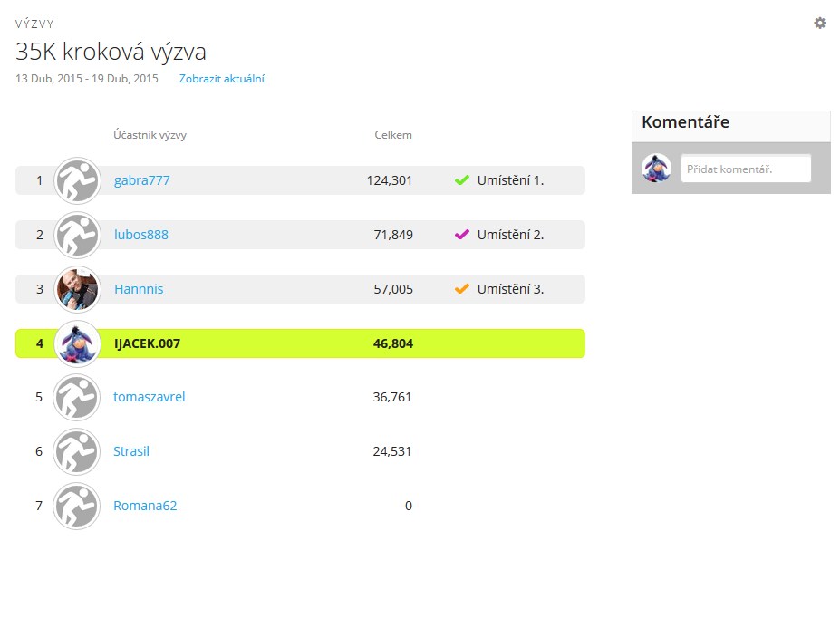Go to Romana62's profile
Viewport: 840px width, 638px height.
(145, 506)
